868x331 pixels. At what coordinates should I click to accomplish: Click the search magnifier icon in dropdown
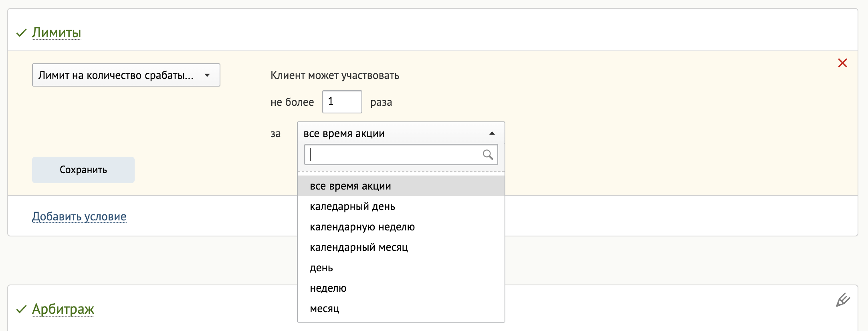point(488,155)
